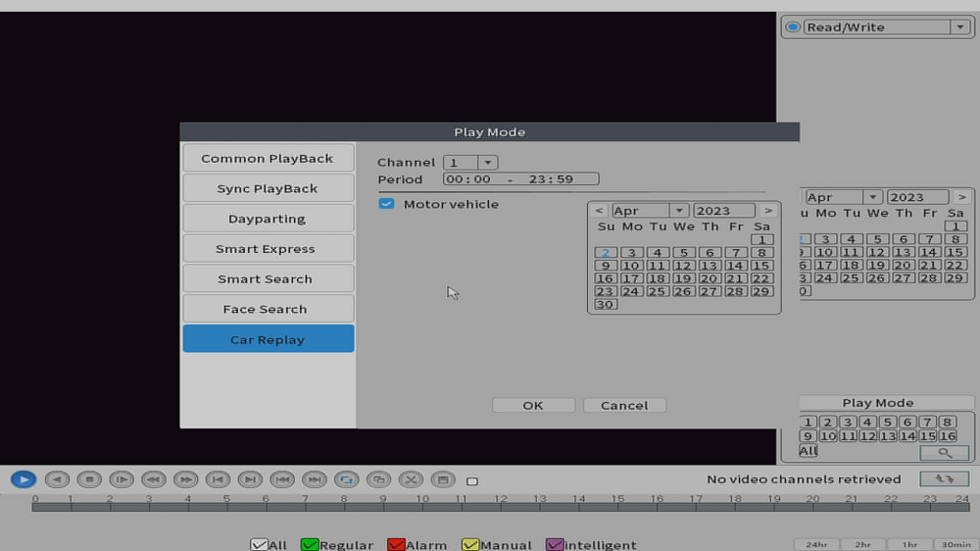Select Smart Search mode
The height and width of the screenshot is (551, 980).
point(269,279)
